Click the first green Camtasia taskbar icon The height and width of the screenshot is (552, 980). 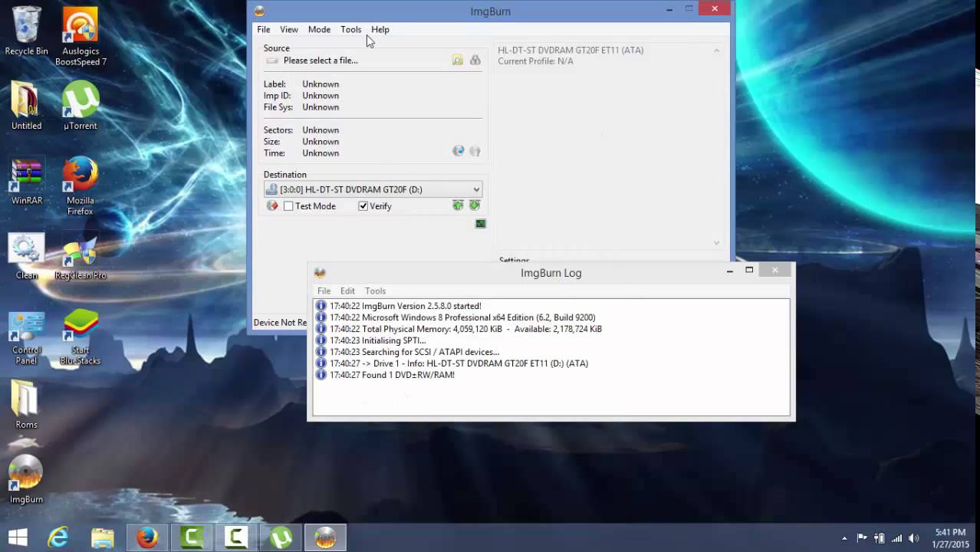(191, 537)
